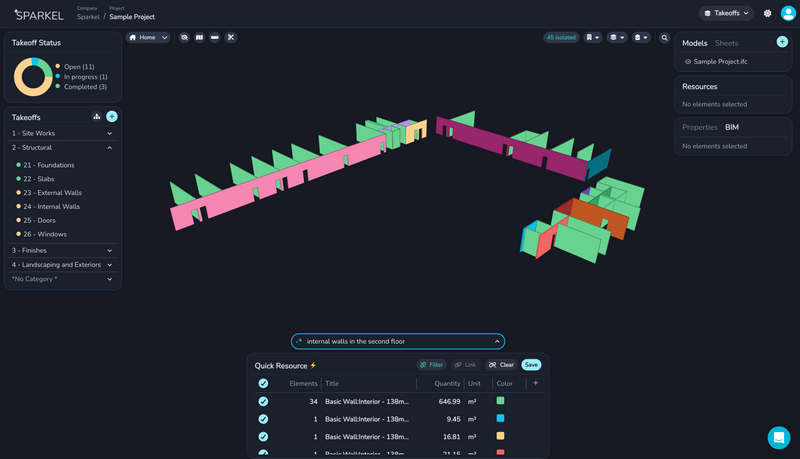Toggle the select-all checkbox in table header

pyautogui.click(x=263, y=383)
